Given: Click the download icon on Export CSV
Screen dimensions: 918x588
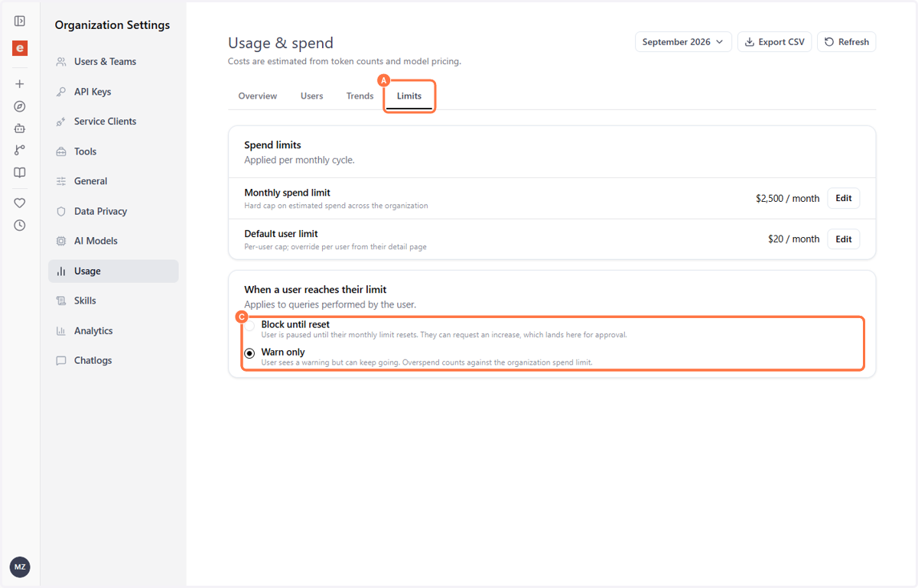Looking at the screenshot, I should click(x=750, y=42).
